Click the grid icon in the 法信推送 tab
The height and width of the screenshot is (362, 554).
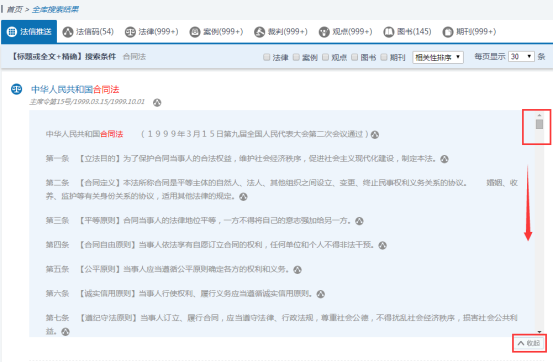pyautogui.click(x=12, y=32)
